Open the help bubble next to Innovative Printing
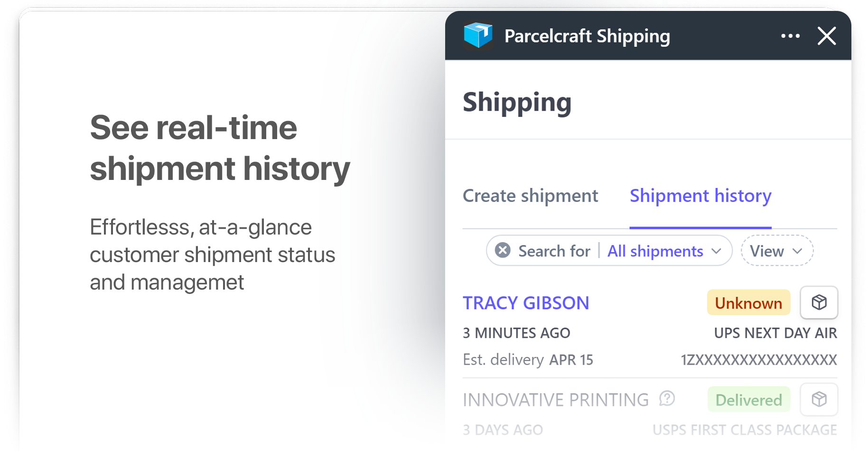Viewport: 868px width, 451px height. coord(667,398)
